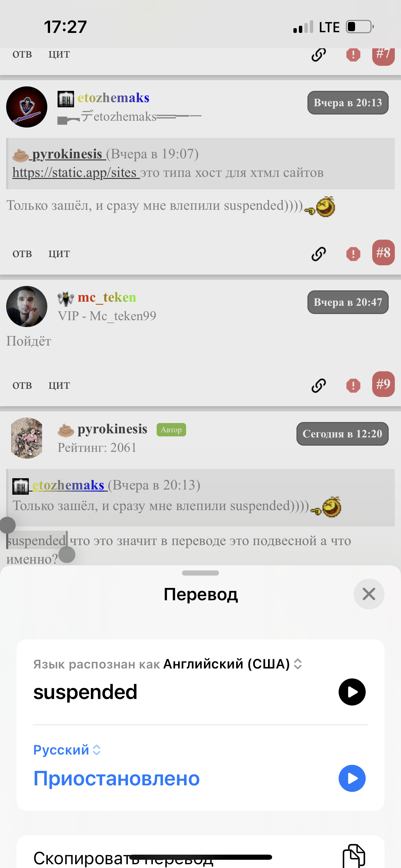The image size is (401, 868).
Task: Play Russian translation audio Приостановлено
Action: pyautogui.click(x=352, y=778)
